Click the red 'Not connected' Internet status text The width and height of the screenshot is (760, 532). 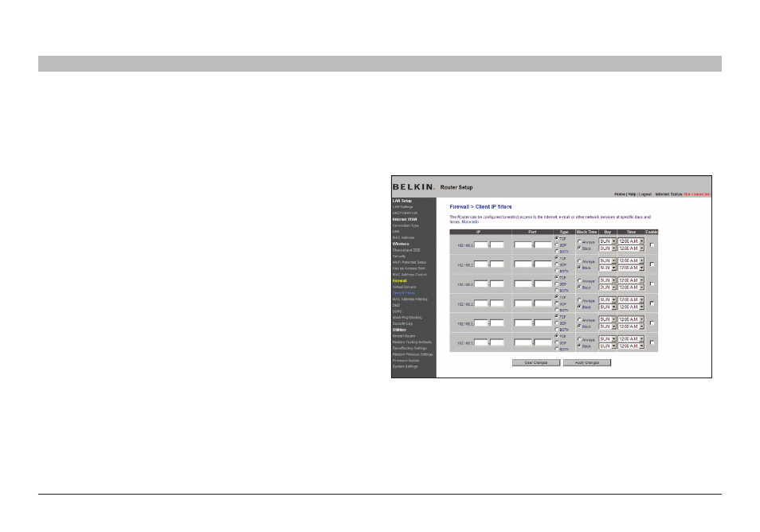click(x=697, y=194)
